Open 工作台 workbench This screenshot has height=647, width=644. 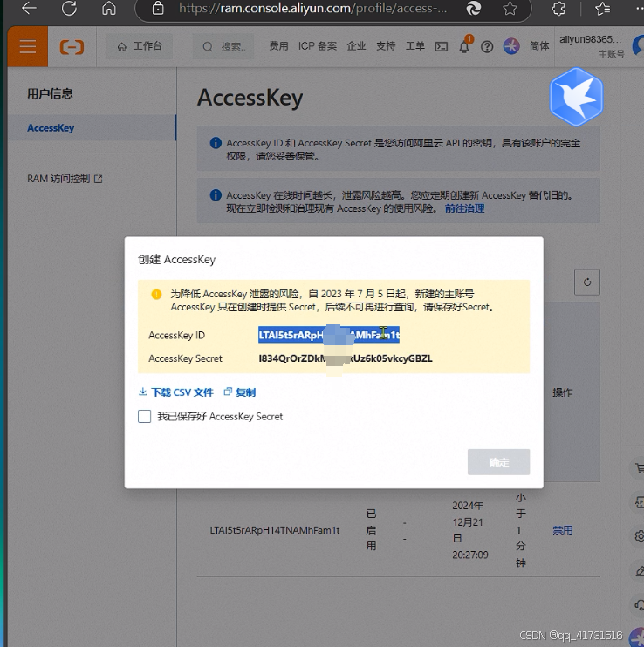pyautogui.click(x=140, y=46)
